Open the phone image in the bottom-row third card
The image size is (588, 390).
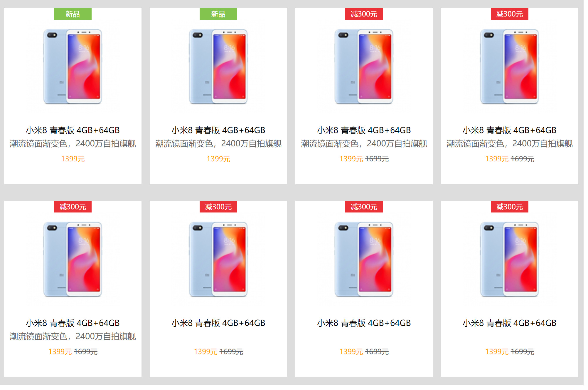(x=364, y=259)
